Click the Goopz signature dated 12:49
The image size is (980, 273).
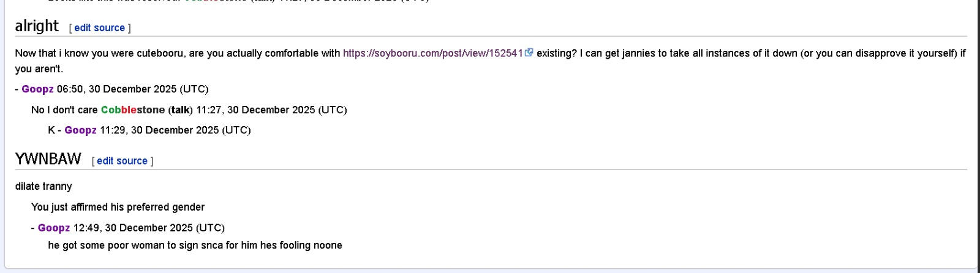54,228
